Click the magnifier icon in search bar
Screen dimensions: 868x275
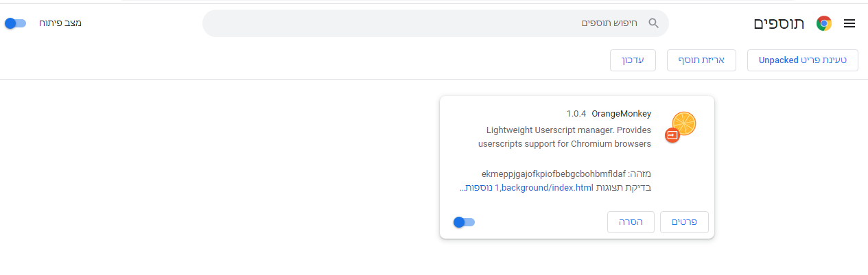click(653, 23)
